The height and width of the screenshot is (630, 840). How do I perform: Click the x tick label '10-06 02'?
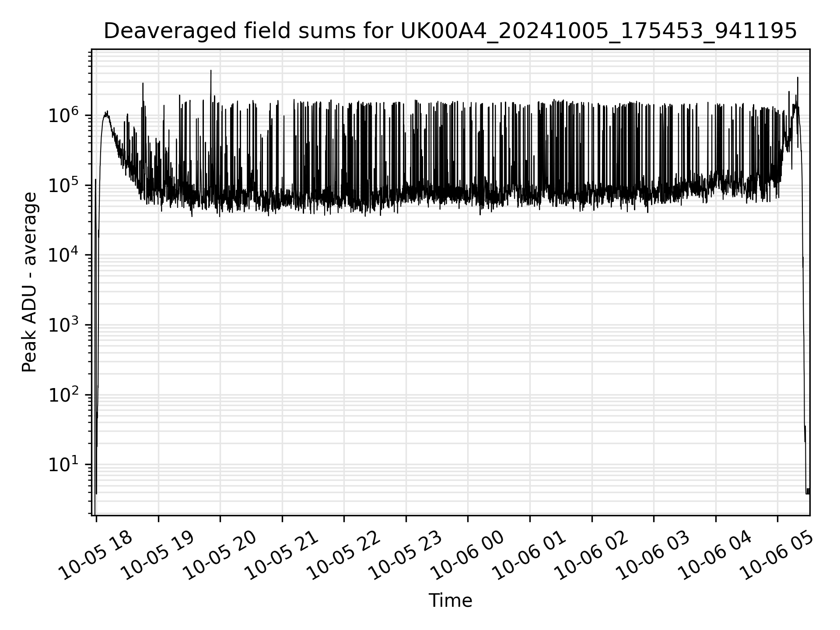point(592,555)
